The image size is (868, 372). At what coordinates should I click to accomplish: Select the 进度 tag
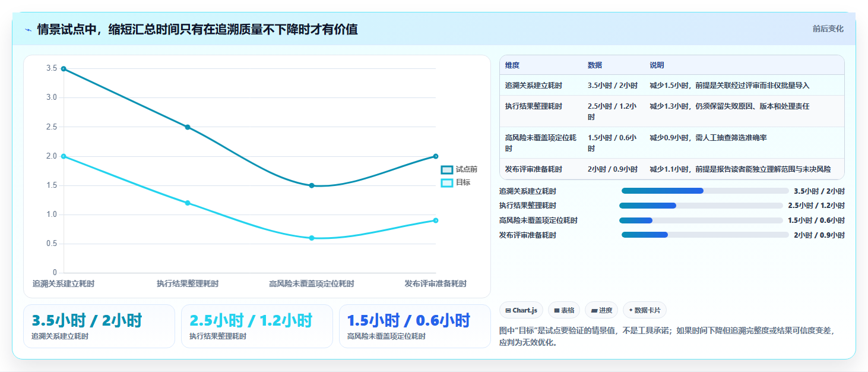pos(601,310)
